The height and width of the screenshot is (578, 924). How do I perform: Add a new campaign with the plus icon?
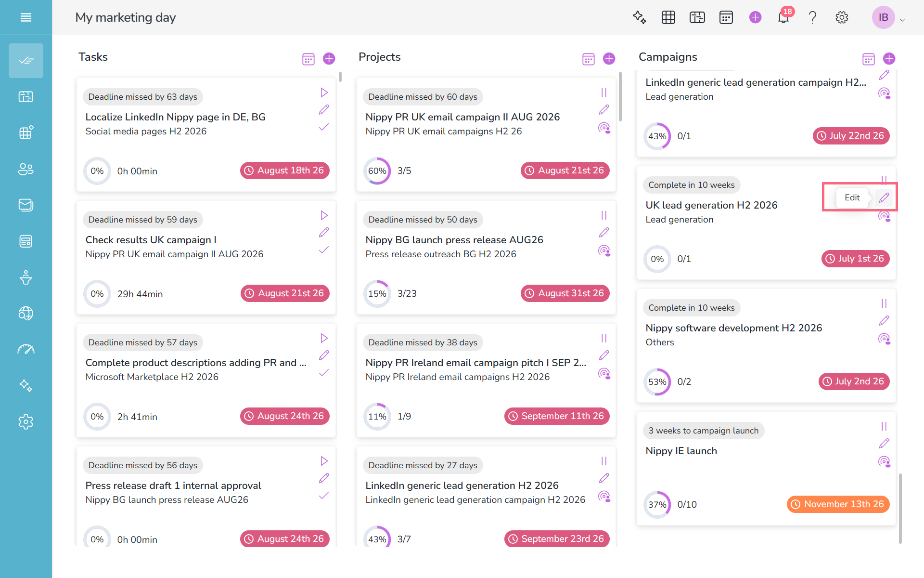tap(889, 59)
